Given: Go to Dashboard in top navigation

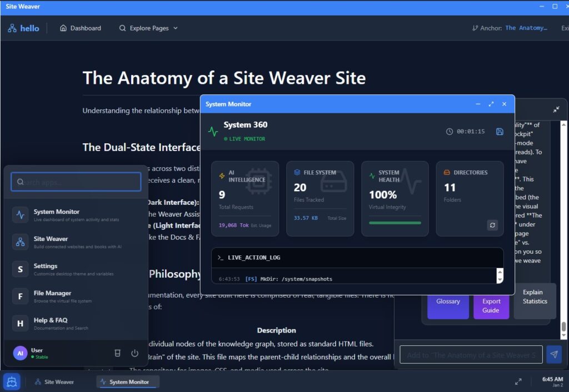Looking at the screenshot, I should 81,28.
